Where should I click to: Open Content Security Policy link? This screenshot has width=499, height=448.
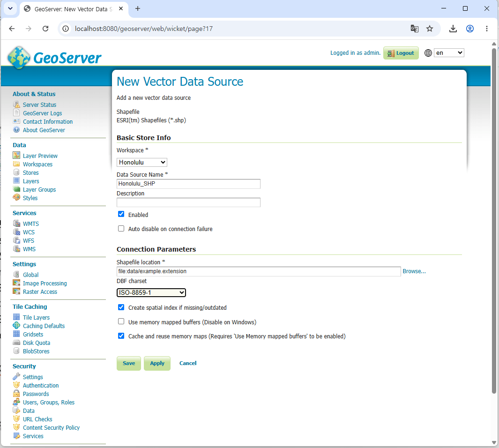pyautogui.click(x=51, y=428)
